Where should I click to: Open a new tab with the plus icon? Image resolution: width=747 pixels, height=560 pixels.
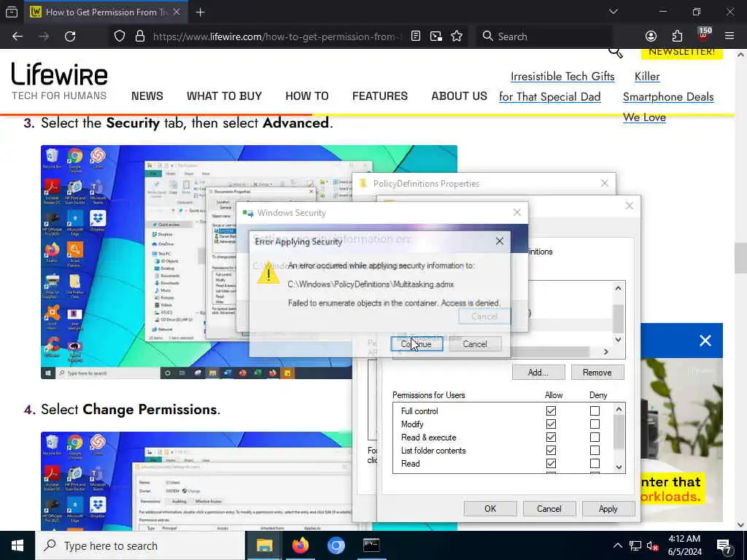coord(200,12)
